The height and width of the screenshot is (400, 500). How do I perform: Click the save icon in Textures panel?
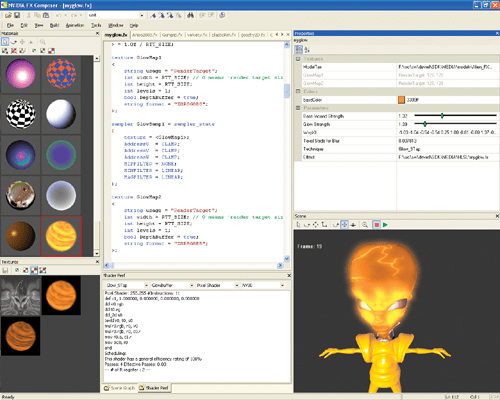pos(5,270)
